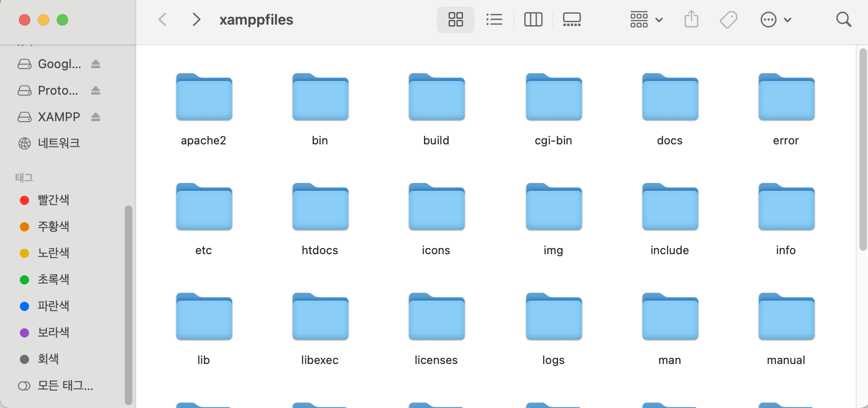Select the img folder
Viewport: 868px width, 408px height.
pyautogui.click(x=554, y=207)
